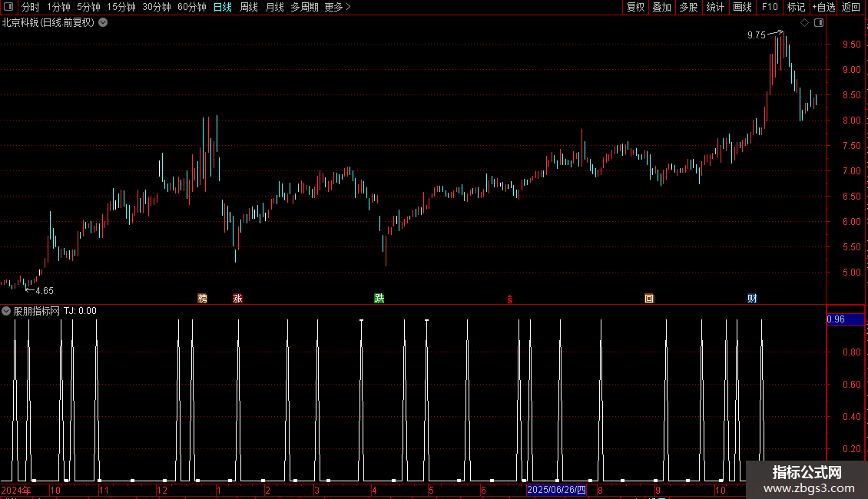The height and width of the screenshot is (499, 868).
Task: Click the 2025/06/26/四 date marker
Action: point(556,490)
